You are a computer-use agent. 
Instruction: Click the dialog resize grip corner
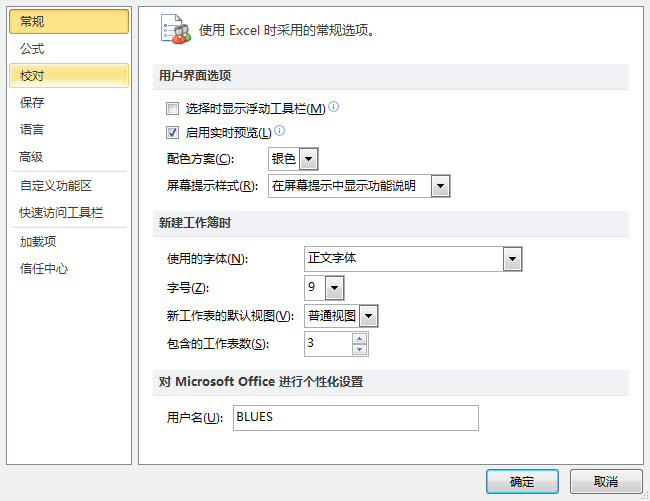[645, 496]
